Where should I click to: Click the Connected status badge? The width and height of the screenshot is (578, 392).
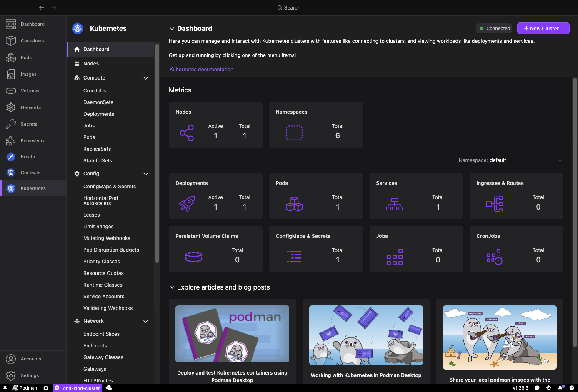coord(494,28)
